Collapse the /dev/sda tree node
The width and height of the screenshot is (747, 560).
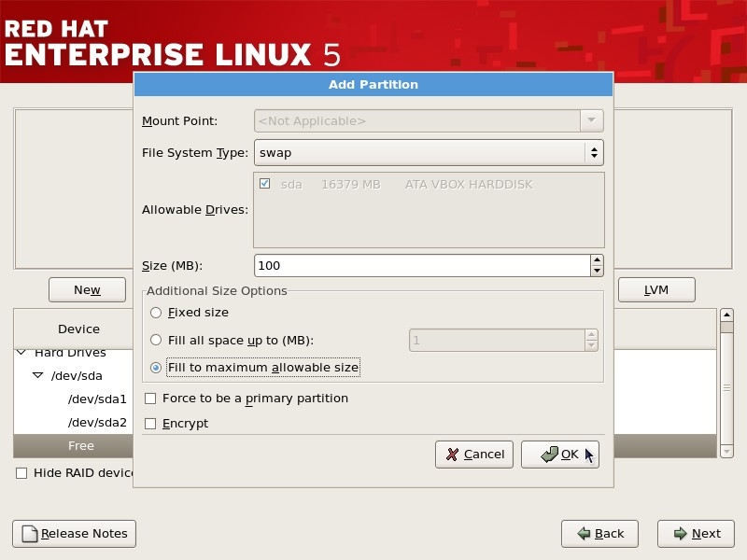tap(37, 375)
